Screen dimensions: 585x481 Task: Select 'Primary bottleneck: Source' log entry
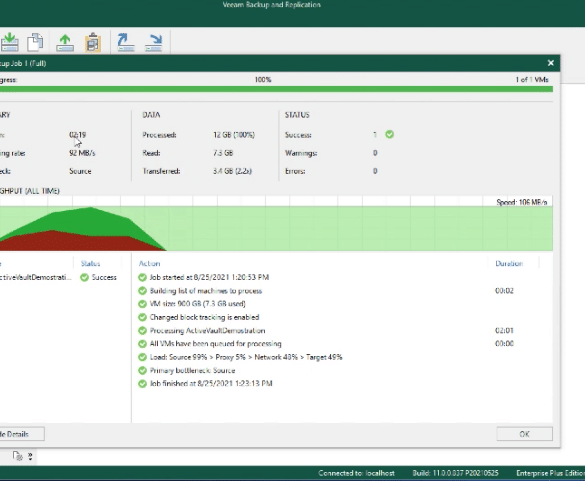click(193, 370)
